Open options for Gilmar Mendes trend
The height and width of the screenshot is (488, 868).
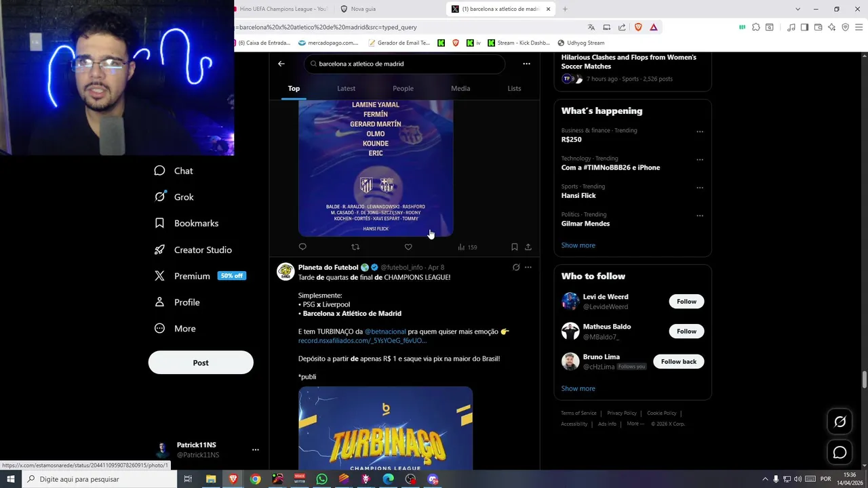[700, 216]
